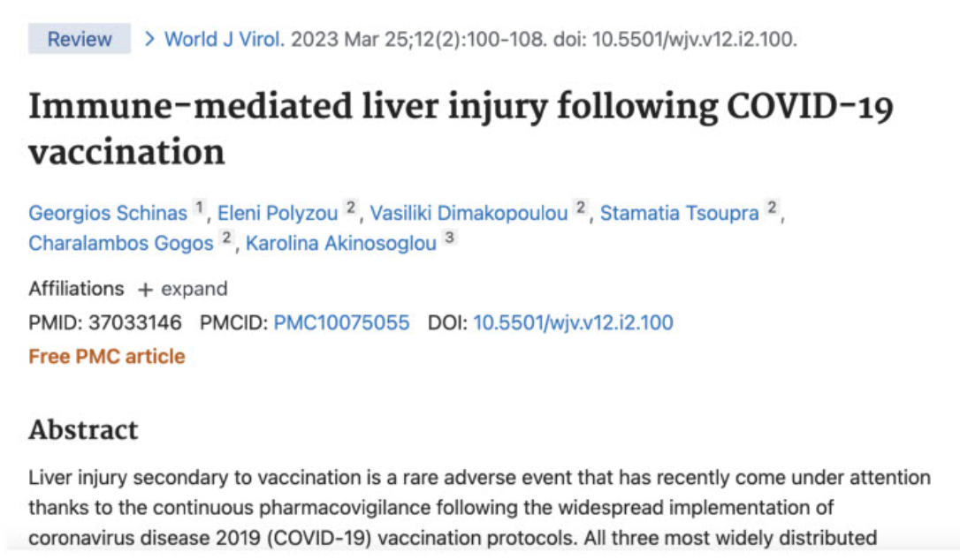Open the DOI link 10.5501/wjv.v12.i2.100
960x560 pixels.
[573, 322]
